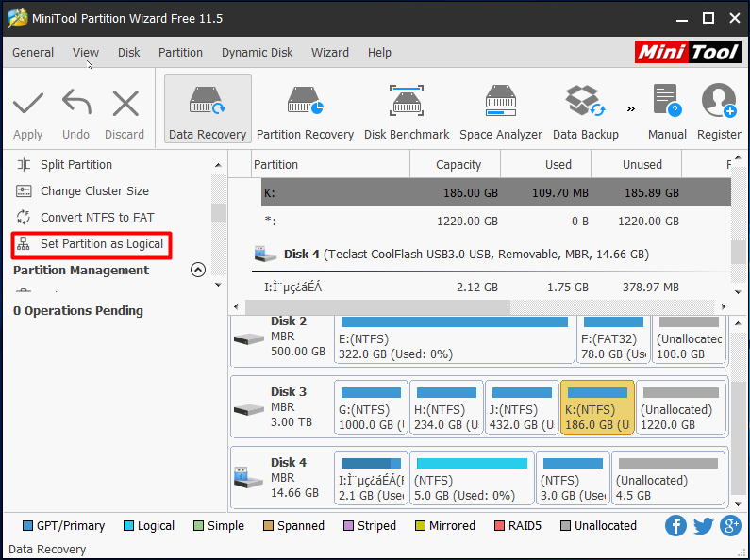This screenshot has height=560, width=750.
Task: Select H:(NTFS) 234.0 GB block
Action: click(x=446, y=407)
